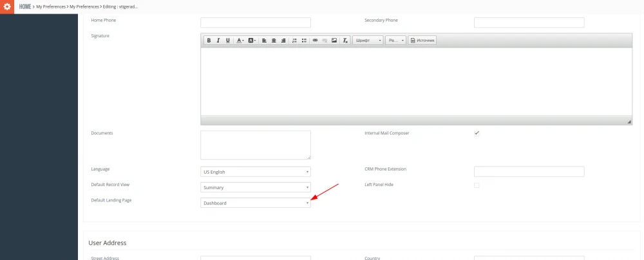Center align the signature text
The width and height of the screenshot is (644, 260).
pos(274,41)
